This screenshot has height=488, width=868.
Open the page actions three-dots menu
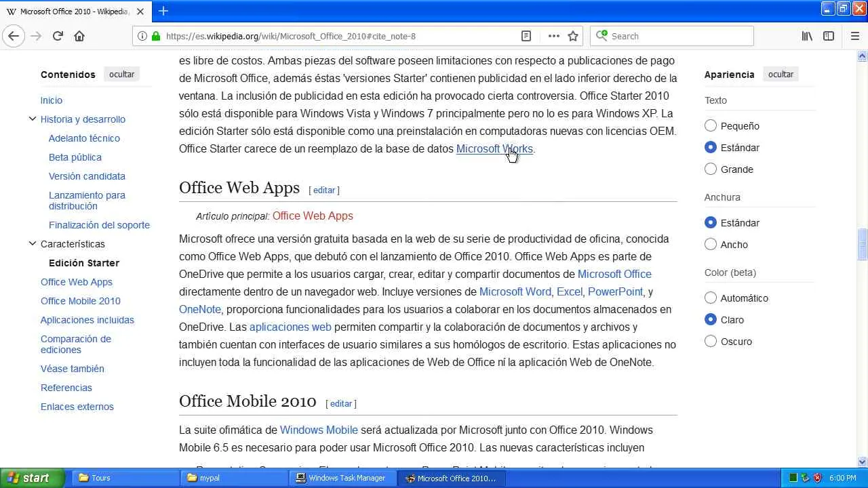pyautogui.click(x=553, y=36)
